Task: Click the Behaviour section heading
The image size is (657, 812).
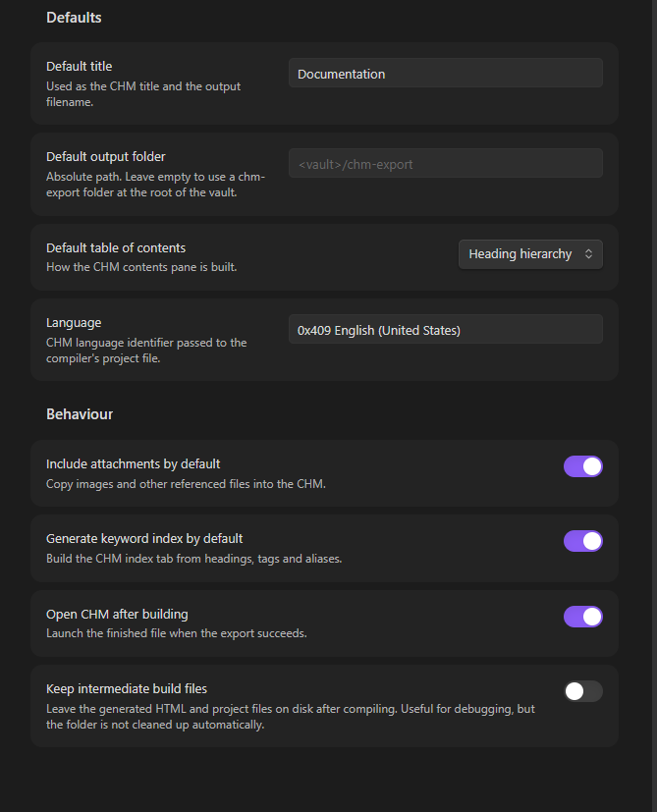Action: tap(80, 414)
